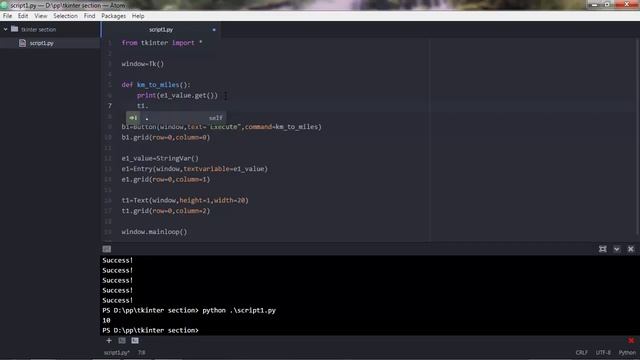
Task: Open the Edit menu
Action: [x=23, y=16]
